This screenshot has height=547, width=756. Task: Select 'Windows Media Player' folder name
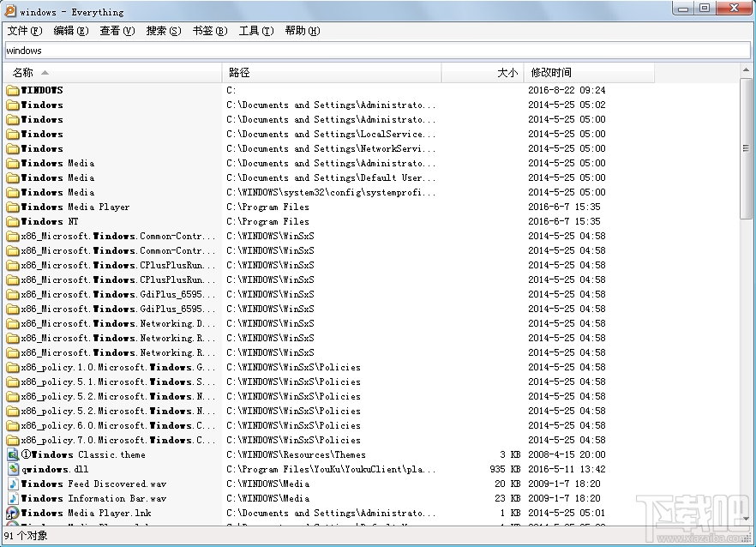[x=75, y=207]
